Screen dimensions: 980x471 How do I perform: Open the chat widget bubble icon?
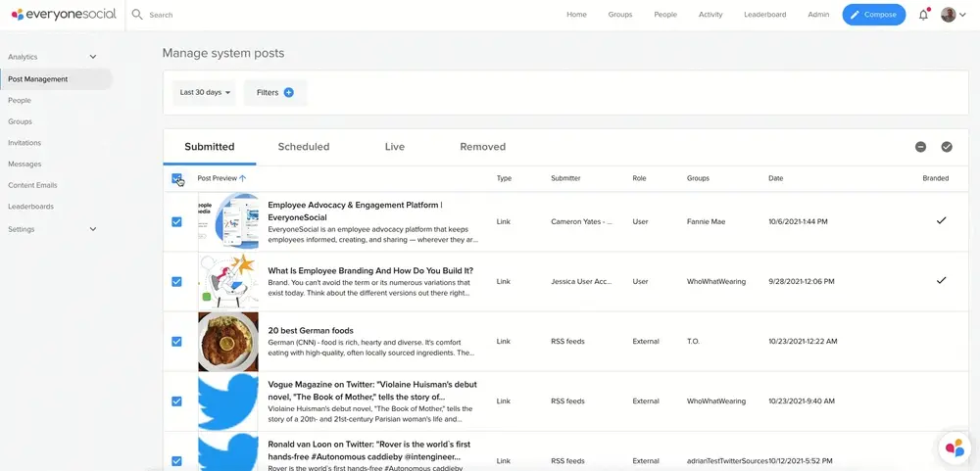click(955, 447)
